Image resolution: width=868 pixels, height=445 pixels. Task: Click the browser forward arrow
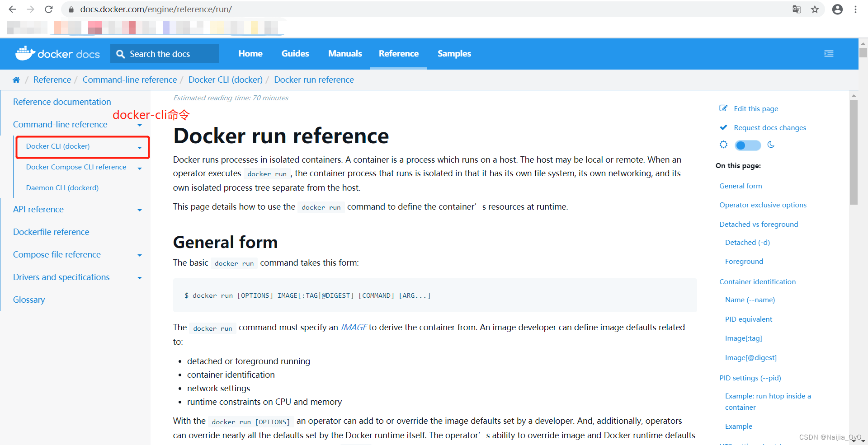(x=30, y=9)
